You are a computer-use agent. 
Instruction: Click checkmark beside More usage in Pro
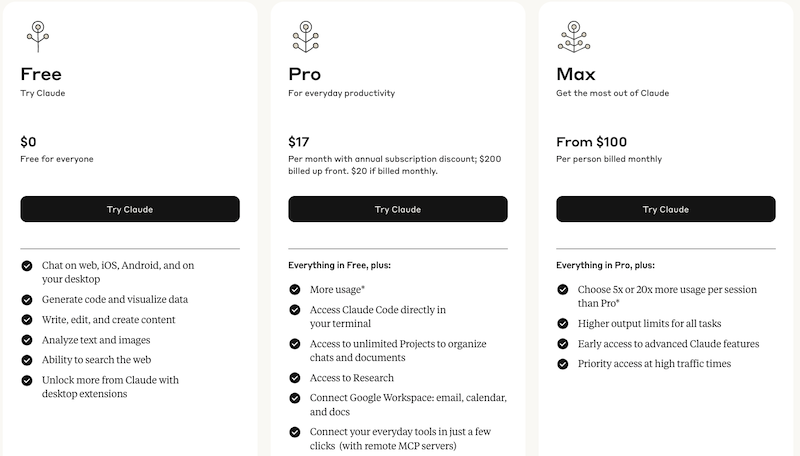click(295, 290)
